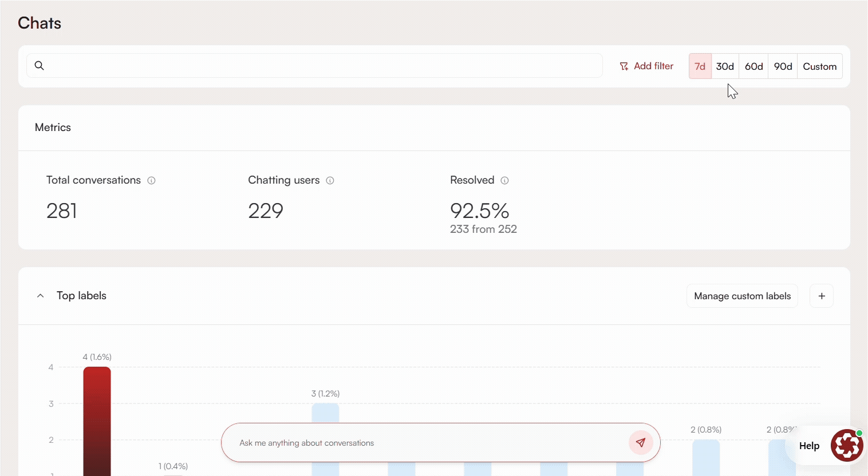
Task: Click the Add filter funnel icon
Action: click(624, 66)
